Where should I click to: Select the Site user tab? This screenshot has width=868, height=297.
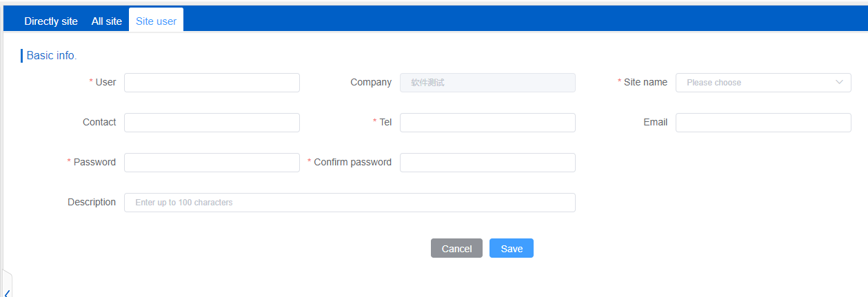(x=156, y=21)
